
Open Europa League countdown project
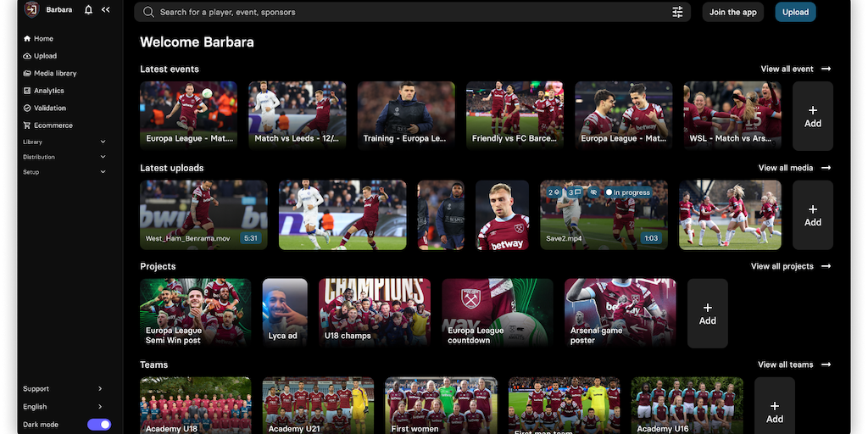click(498, 314)
